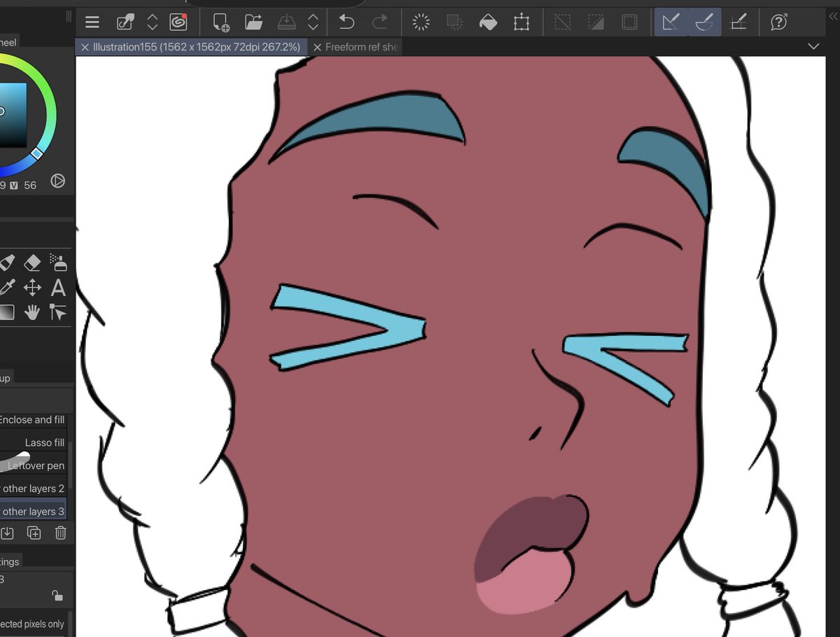Select the Hand move tool
The height and width of the screenshot is (637, 840).
[32, 312]
